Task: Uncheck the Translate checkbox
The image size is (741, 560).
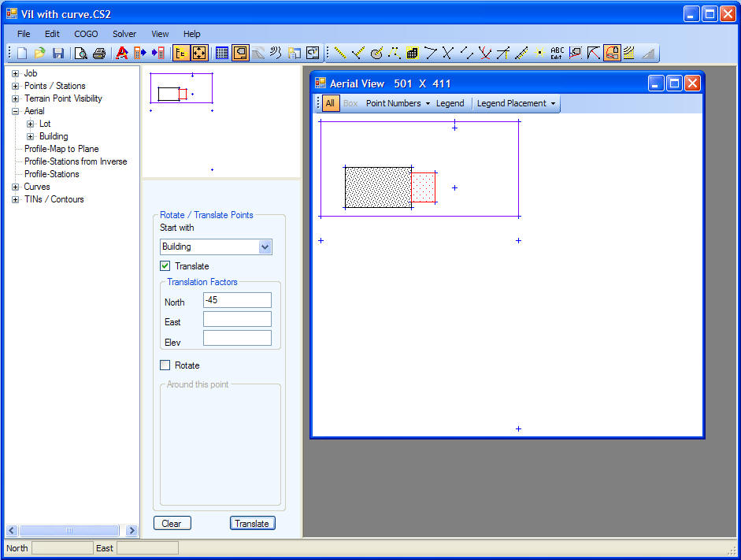Action: (x=165, y=266)
